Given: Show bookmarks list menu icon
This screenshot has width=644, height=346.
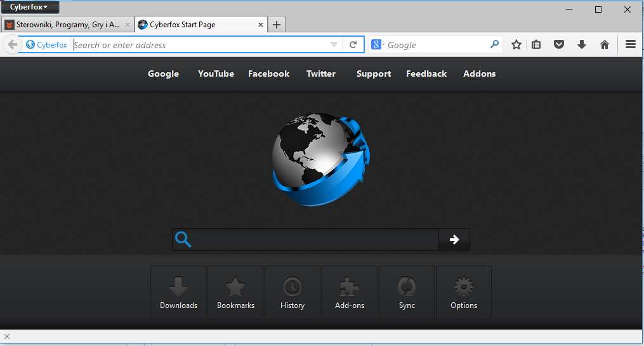Looking at the screenshot, I should click(536, 44).
